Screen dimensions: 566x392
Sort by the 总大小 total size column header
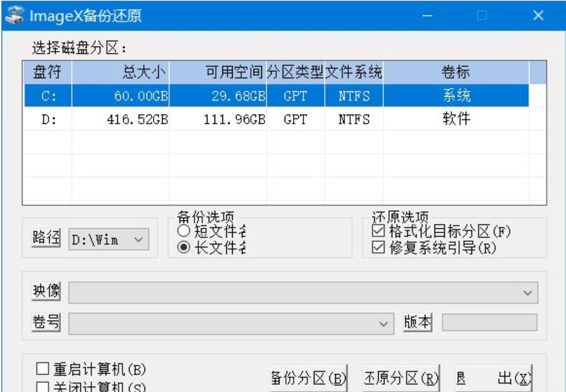tap(121, 73)
